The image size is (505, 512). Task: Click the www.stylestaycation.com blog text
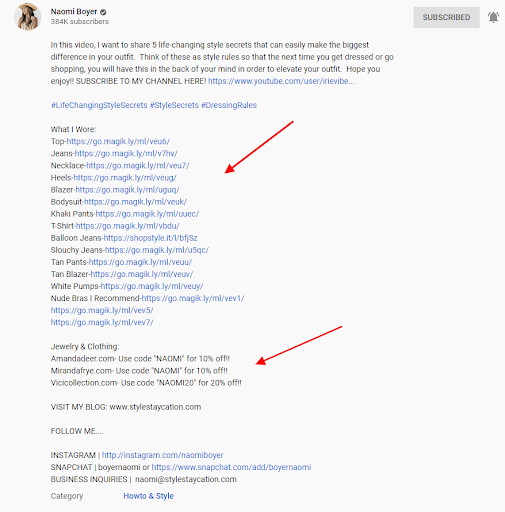click(x=155, y=407)
